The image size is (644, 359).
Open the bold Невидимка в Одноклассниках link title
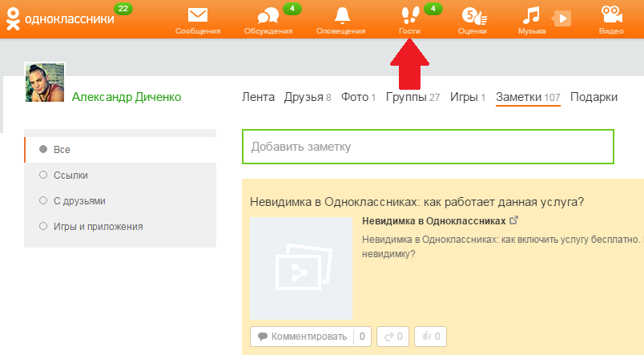(x=433, y=221)
